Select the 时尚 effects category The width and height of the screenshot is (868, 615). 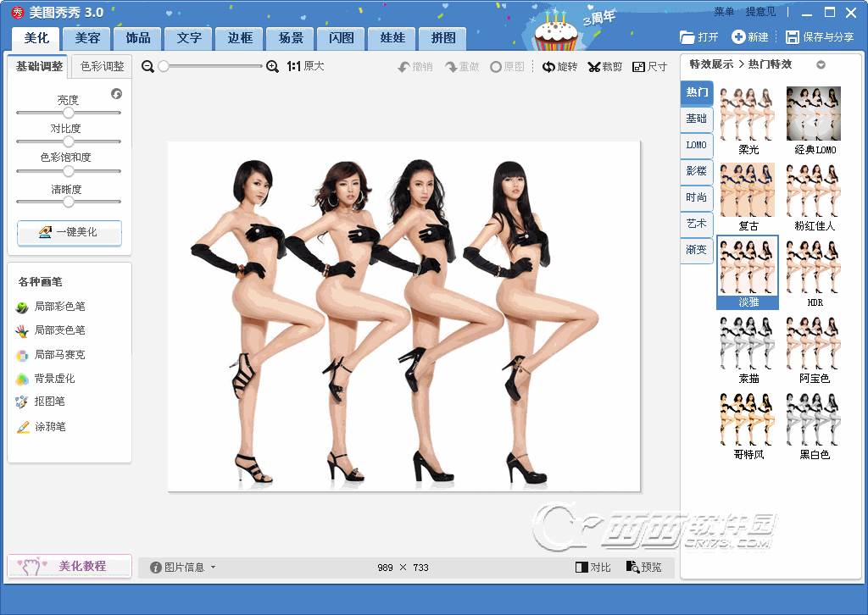click(x=697, y=197)
